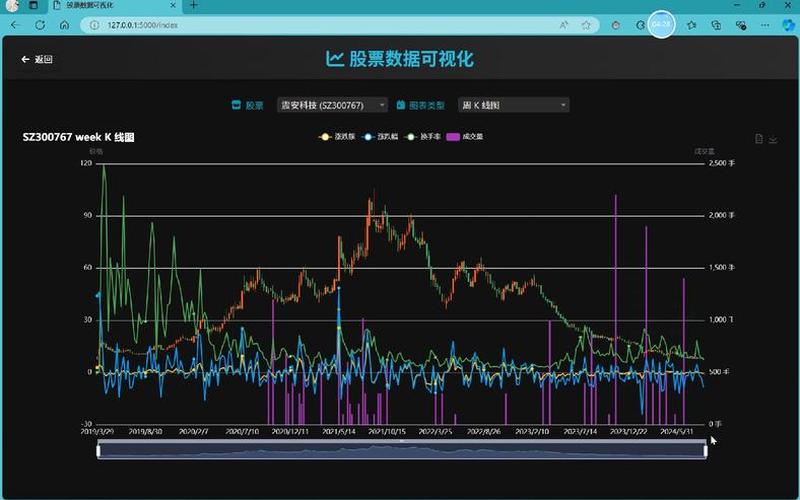This screenshot has height=500, width=800.
Task: Click the left handle of data zoom slider
Action: tap(98, 451)
